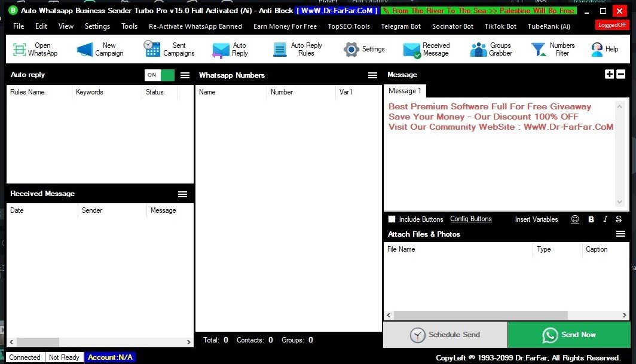The width and height of the screenshot is (636, 364).
Task: View Received Message from the toolbar
Action: [426, 49]
